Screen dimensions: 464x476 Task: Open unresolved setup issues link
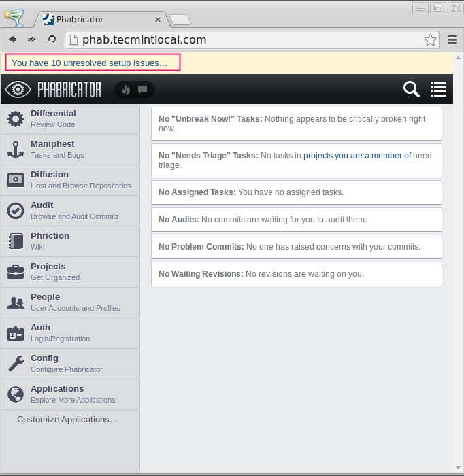90,63
